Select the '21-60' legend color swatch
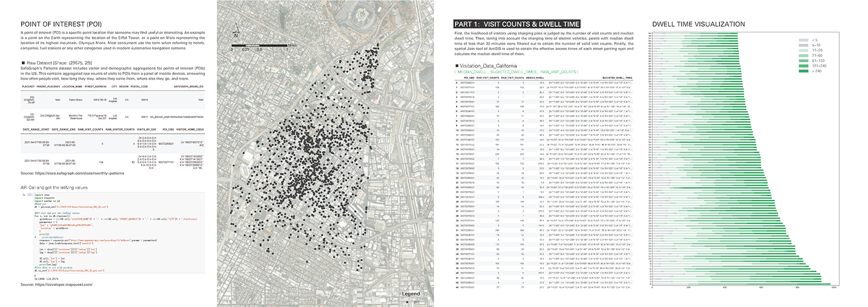Image resolution: width=868 pixels, height=307 pixels. [803, 55]
